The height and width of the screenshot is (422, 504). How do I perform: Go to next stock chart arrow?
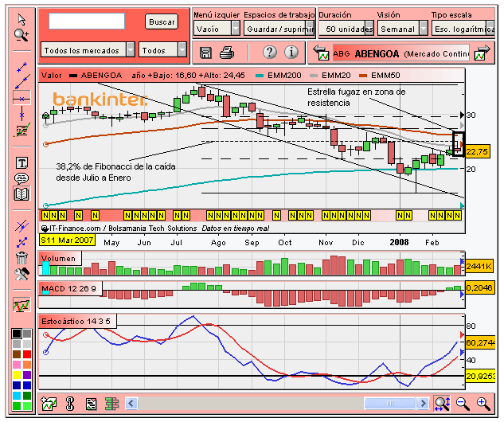coord(482,53)
